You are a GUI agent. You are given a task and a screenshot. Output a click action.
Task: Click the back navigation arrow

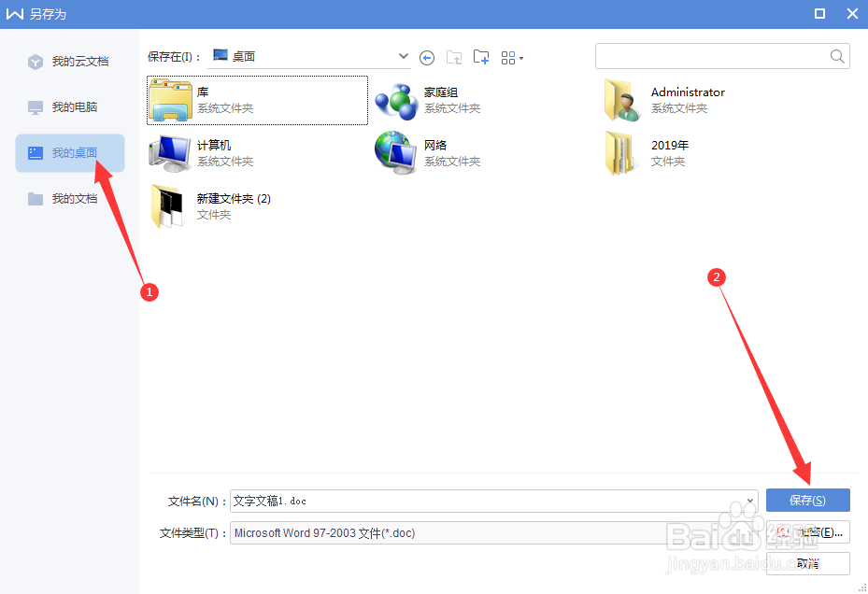(427, 57)
